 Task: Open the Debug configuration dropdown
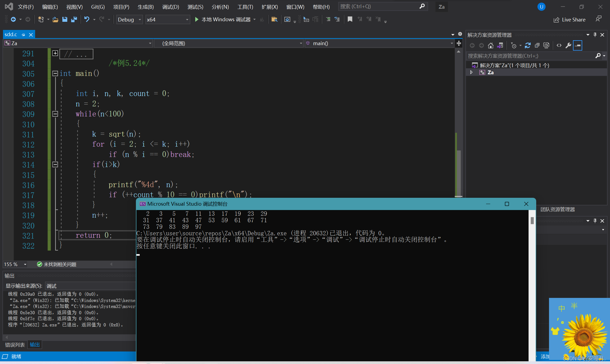click(x=140, y=20)
